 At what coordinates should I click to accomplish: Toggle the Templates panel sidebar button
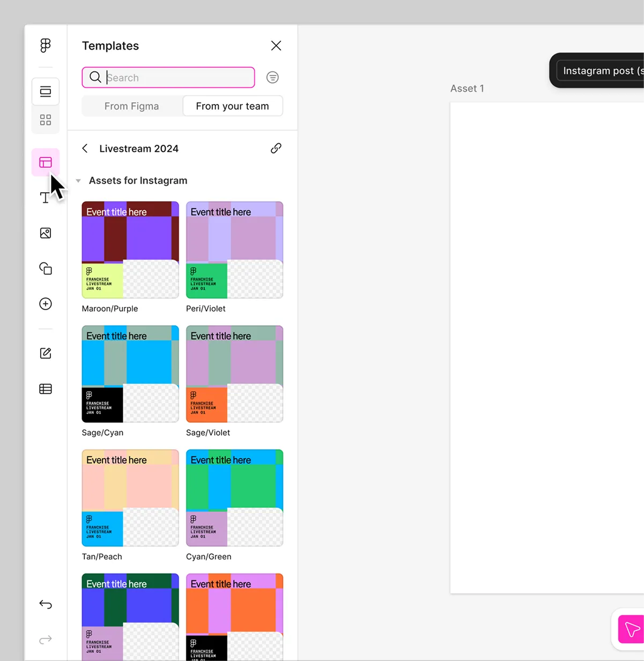tap(46, 162)
